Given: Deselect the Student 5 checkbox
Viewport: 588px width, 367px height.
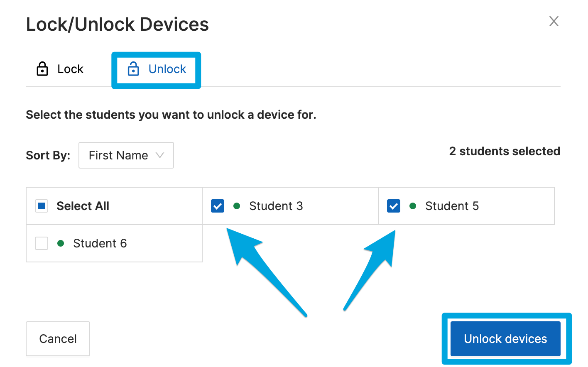Looking at the screenshot, I should click(x=394, y=206).
